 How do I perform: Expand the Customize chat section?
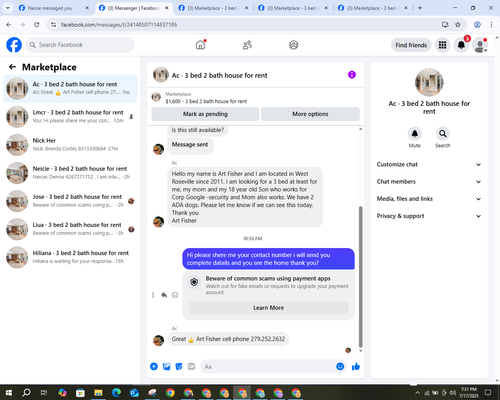point(429,164)
